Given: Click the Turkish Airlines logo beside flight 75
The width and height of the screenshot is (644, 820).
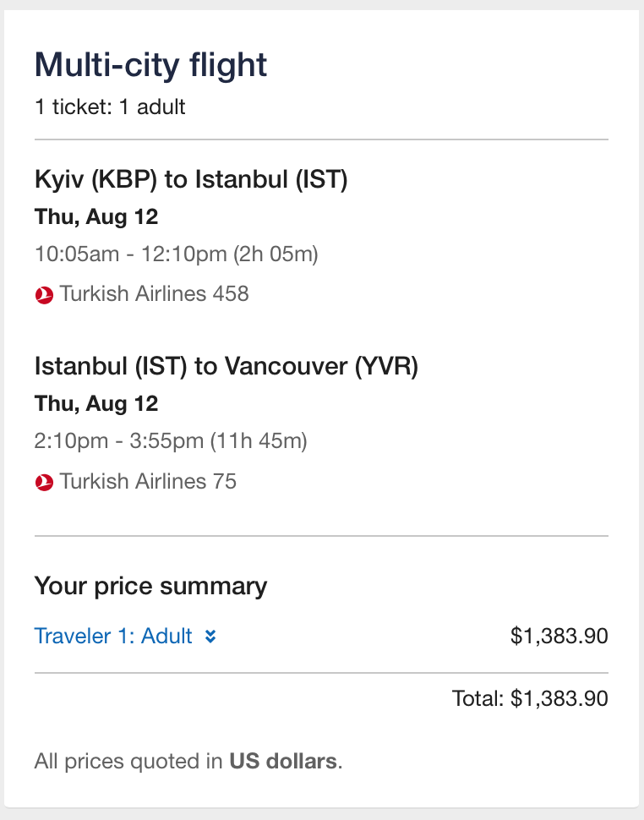Looking at the screenshot, I should pos(44,483).
